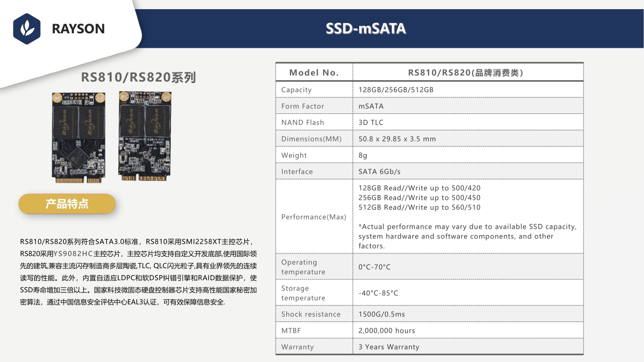Click the Shock resistance label
This screenshot has height=362, width=644.
pyautogui.click(x=311, y=315)
